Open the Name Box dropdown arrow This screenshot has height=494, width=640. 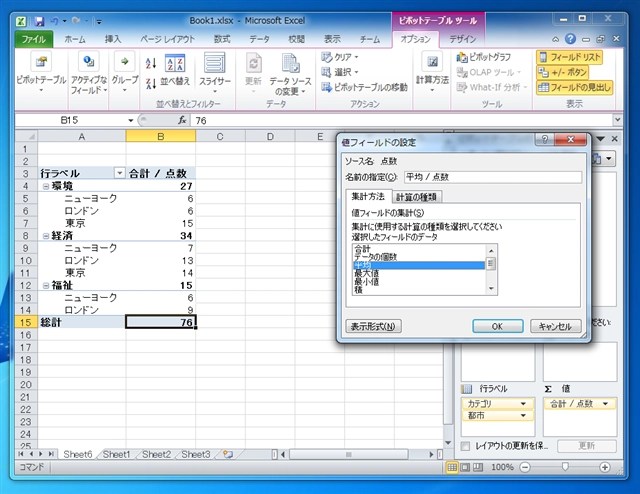(x=131, y=120)
